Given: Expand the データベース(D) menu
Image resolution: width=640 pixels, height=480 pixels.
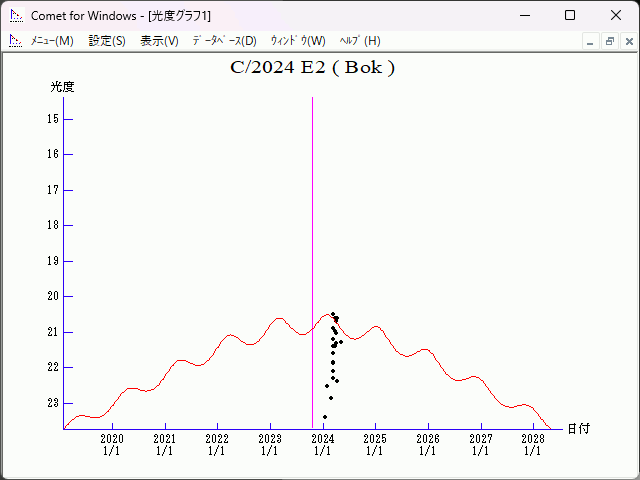Looking at the screenshot, I should pos(224,41).
